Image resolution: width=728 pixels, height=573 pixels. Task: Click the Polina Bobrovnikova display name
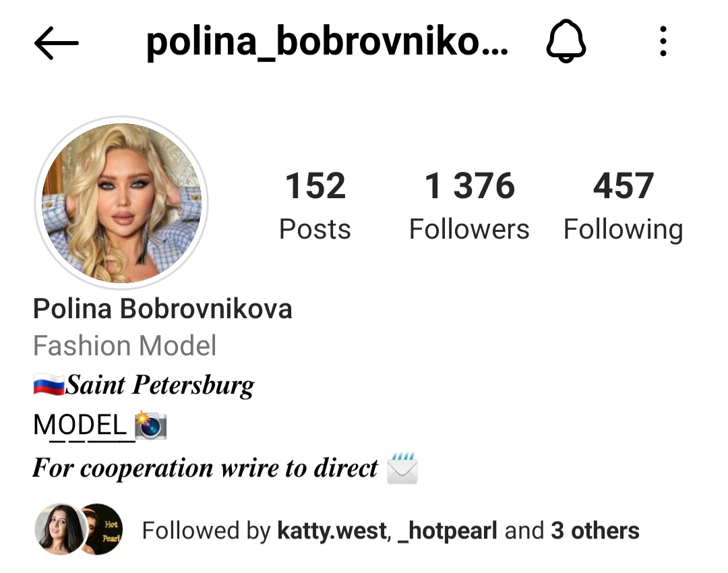pyautogui.click(x=162, y=309)
